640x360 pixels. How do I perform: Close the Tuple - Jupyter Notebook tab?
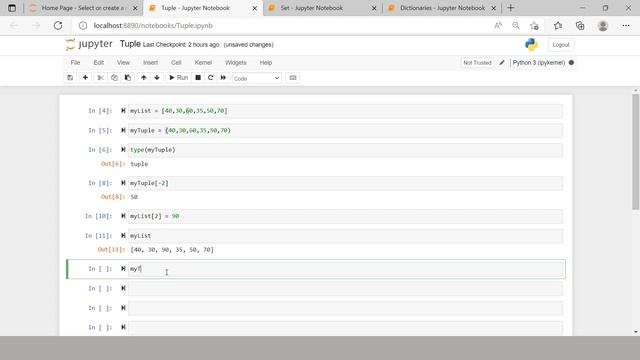pyautogui.click(x=255, y=8)
